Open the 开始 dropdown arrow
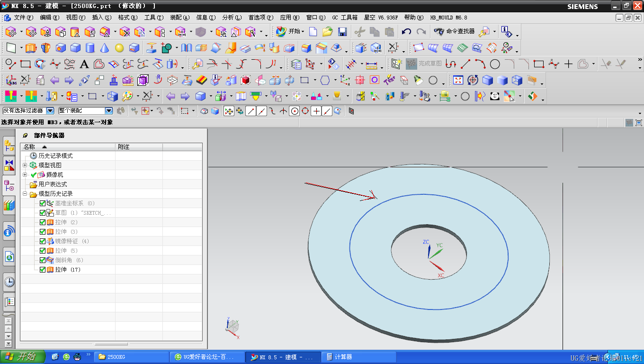Image resolution: width=644 pixels, height=364 pixels. pos(303,32)
